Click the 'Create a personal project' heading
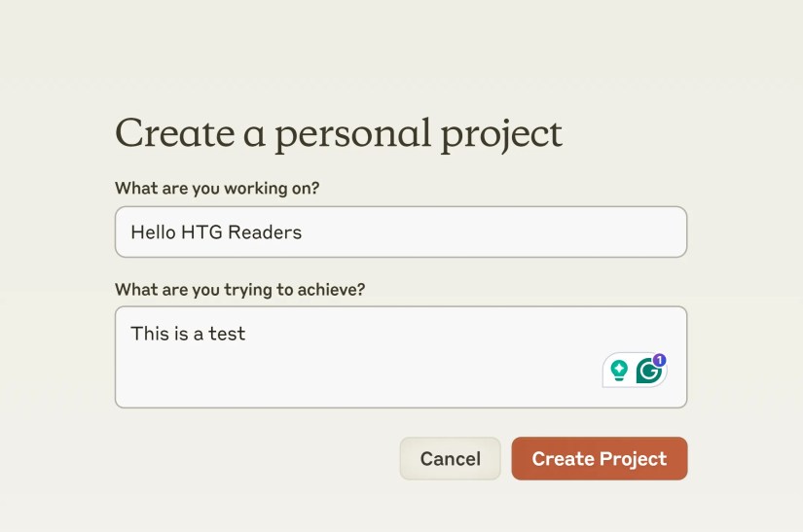Image resolution: width=803 pixels, height=532 pixels. [x=339, y=133]
